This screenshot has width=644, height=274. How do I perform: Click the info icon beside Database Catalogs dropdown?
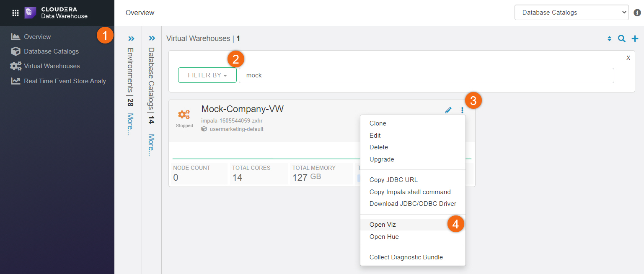pos(637,13)
